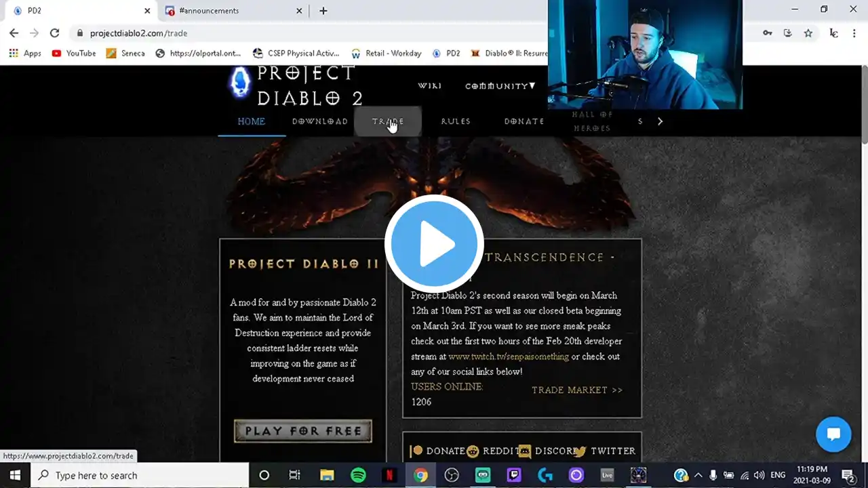The height and width of the screenshot is (488, 868).
Task: Open the DOWNLOAD navigation item
Action: 320,121
